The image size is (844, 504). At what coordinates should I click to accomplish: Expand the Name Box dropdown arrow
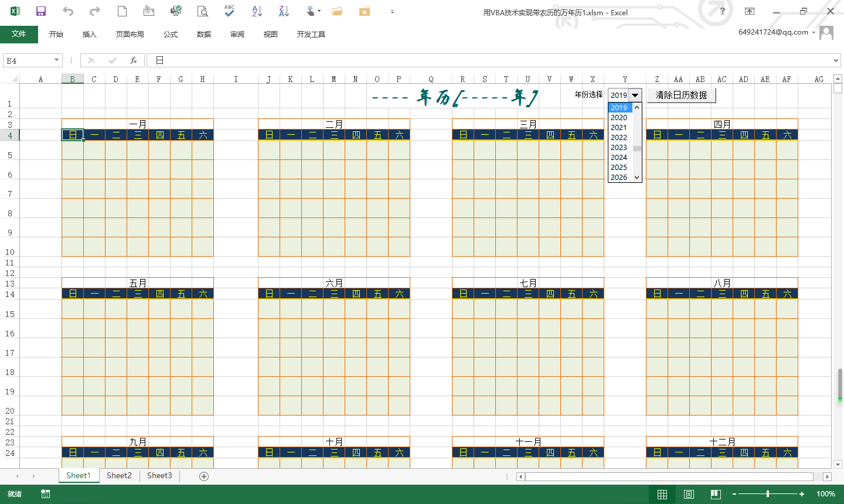56,60
